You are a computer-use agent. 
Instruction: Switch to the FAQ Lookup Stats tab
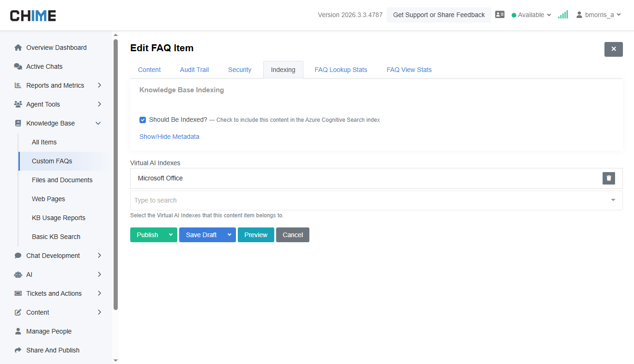pos(341,70)
